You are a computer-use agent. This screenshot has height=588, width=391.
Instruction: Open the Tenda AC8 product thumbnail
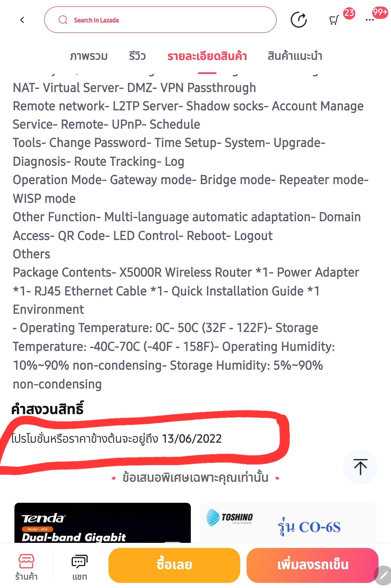(x=102, y=523)
